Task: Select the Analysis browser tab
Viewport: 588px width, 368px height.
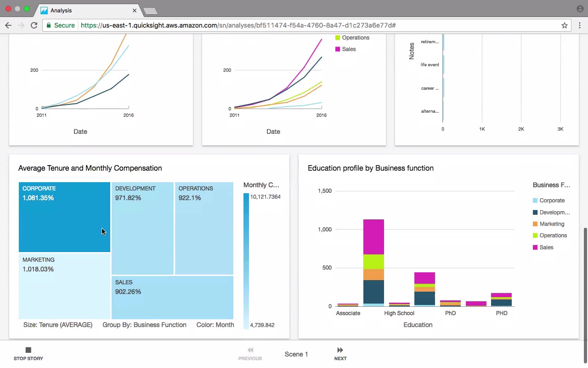Action: point(89,10)
